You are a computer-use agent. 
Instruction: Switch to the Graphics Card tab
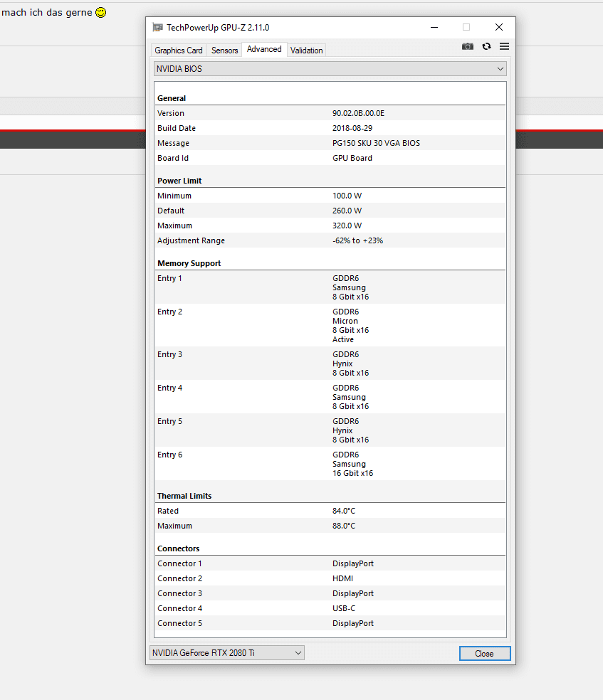click(179, 51)
